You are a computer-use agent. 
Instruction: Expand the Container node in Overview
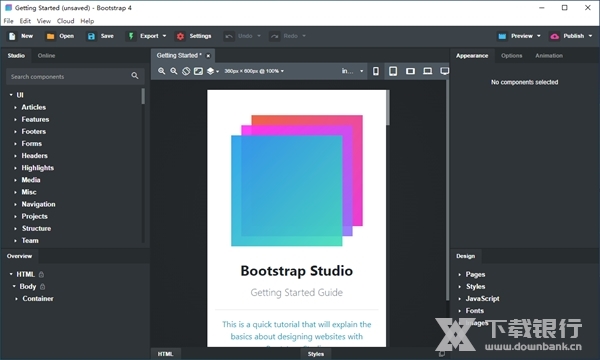(16, 299)
